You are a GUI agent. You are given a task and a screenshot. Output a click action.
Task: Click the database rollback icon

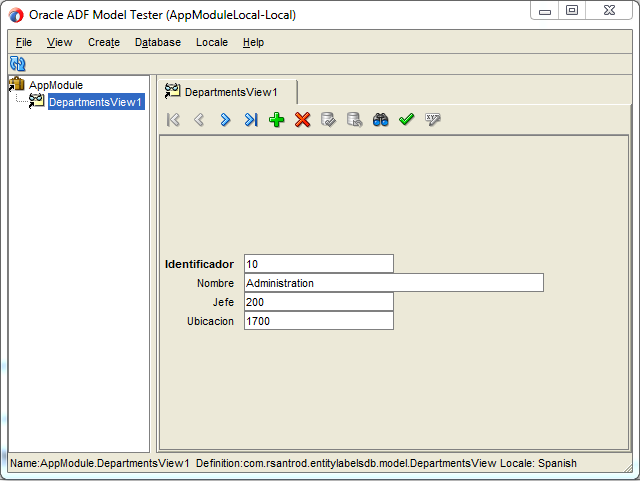pyautogui.click(x=354, y=120)
